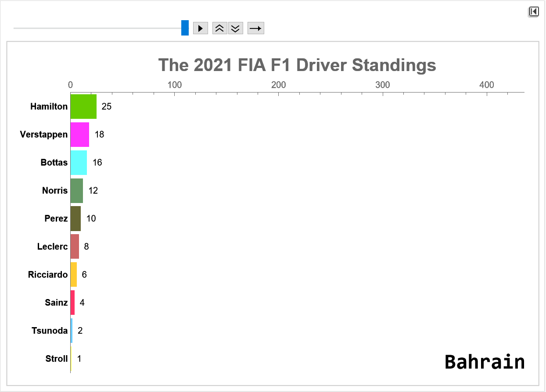Click the blue animation slider thumb
The width and height of the screenshot is (546, 392).
tap(185, 28)
